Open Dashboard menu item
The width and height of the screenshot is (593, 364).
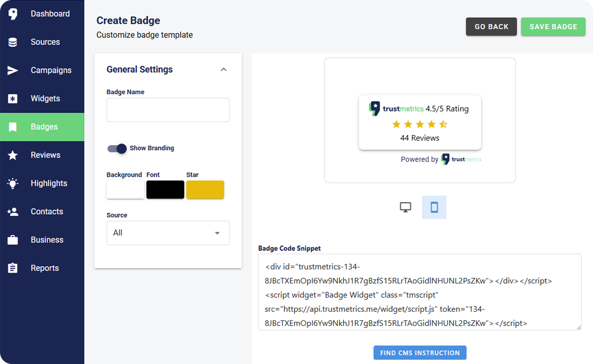42,14
